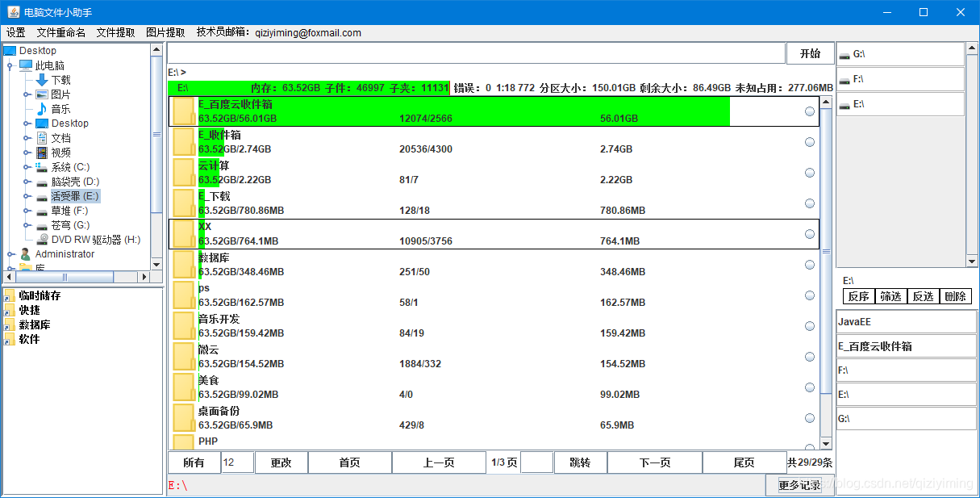980x498 pixels.
Task: Click the F:\ drive icon in right panel
Action: [844, 80]
